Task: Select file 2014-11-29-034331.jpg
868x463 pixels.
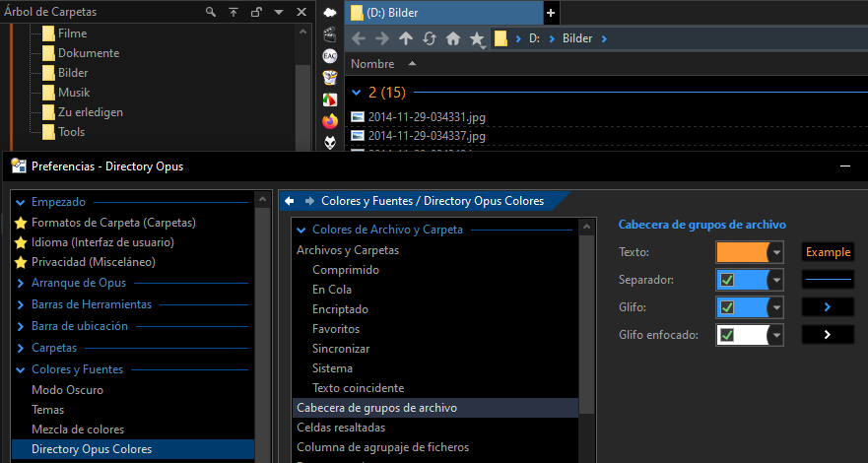Action: pyautogui.click(x=427, y=116)
